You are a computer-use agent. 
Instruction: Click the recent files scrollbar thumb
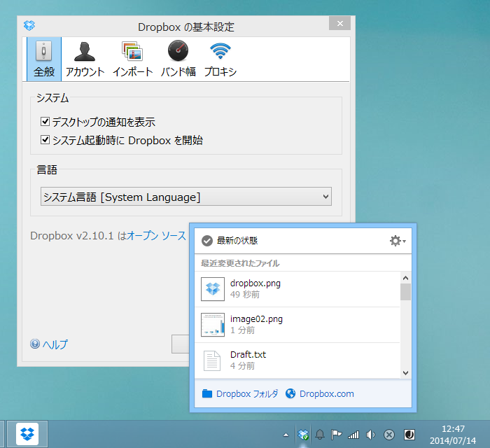click(405, 292)
